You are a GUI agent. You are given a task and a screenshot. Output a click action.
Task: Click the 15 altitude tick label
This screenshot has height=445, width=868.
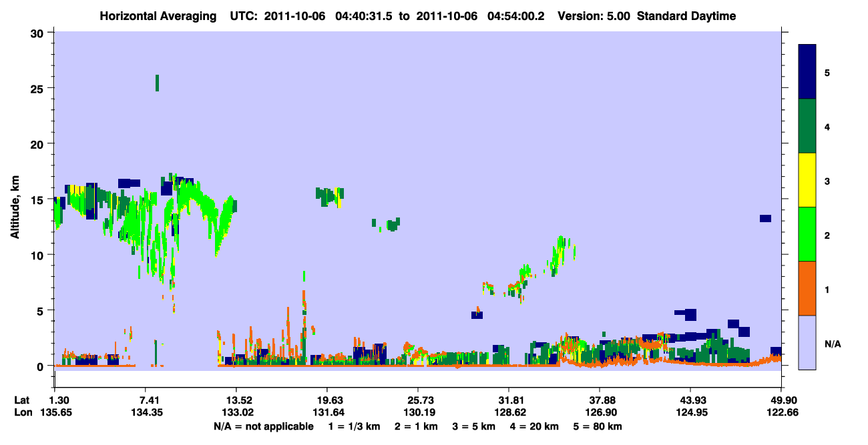point(38,199)
